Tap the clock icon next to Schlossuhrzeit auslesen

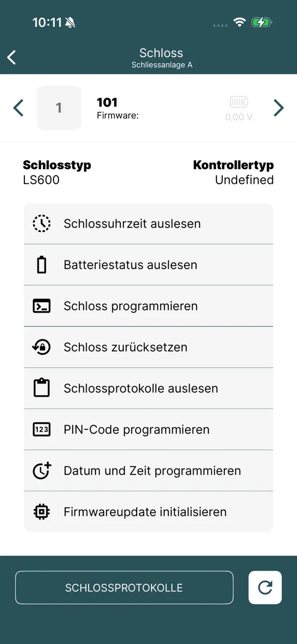(42, 223)
